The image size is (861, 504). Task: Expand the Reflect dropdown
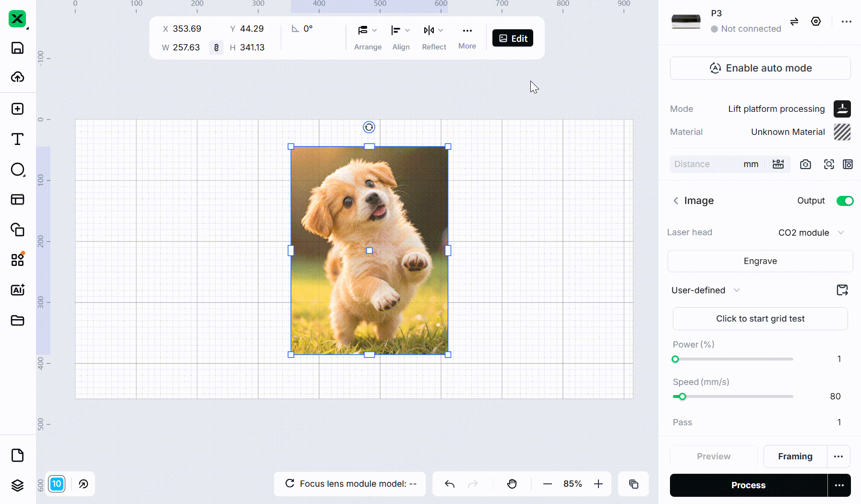coord(434,37)
